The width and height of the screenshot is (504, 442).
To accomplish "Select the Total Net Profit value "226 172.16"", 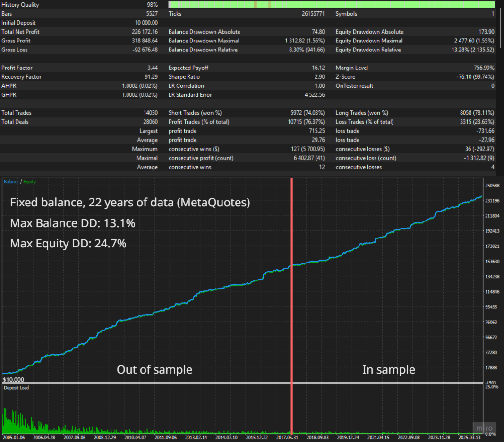I will pos(145,32).
